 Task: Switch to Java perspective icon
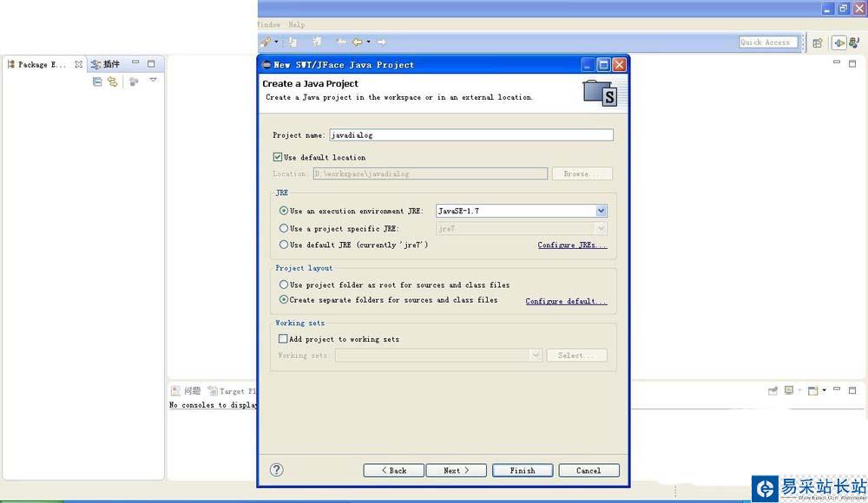click(x=854, y=42)
